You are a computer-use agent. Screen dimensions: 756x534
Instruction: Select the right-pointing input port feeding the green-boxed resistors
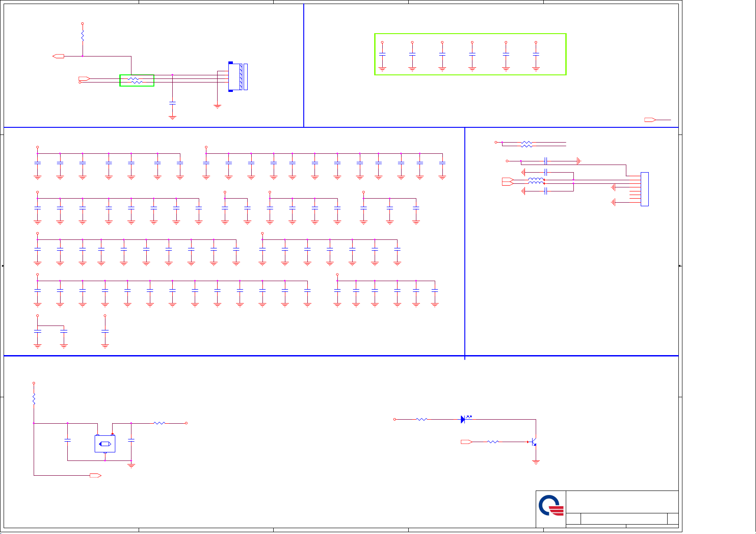coord(84,78)
